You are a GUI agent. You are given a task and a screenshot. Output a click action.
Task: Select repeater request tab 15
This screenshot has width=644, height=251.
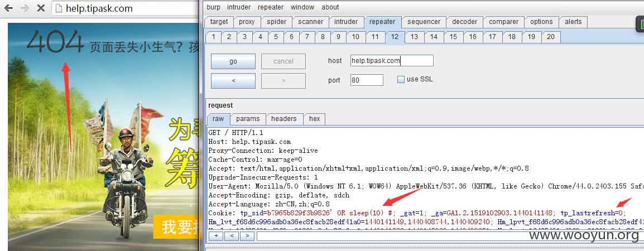453,37
